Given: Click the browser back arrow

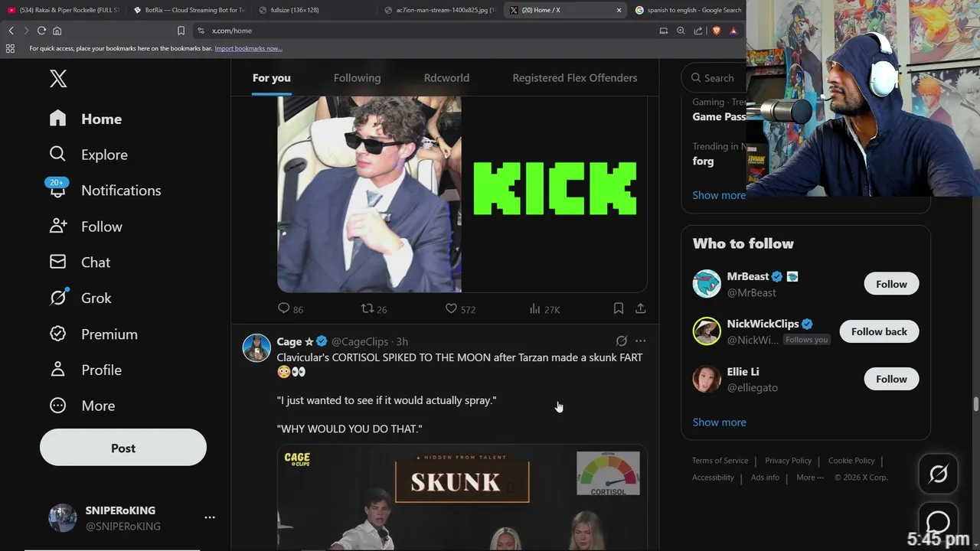Looking at the screenshot, I should tap(11, 31).
